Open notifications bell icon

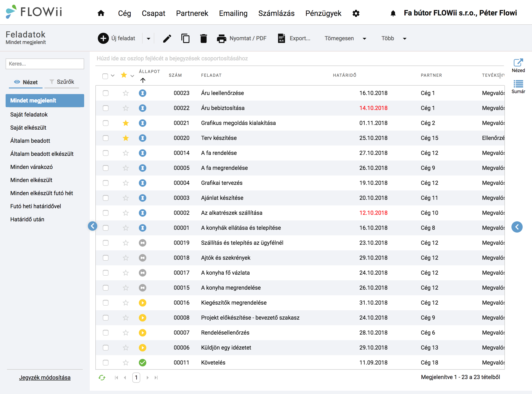393,13
